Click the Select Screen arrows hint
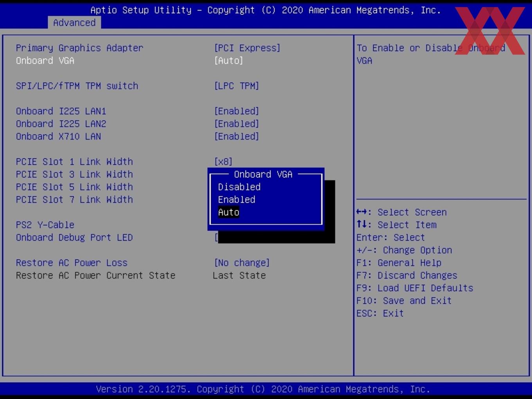Viewport: 532px width, 399px height. tap(401, 212)
